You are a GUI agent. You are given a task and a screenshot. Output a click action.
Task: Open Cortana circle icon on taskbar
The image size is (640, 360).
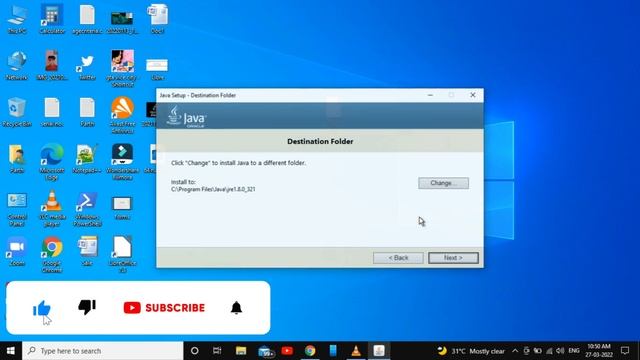click(x=195, y=351)
